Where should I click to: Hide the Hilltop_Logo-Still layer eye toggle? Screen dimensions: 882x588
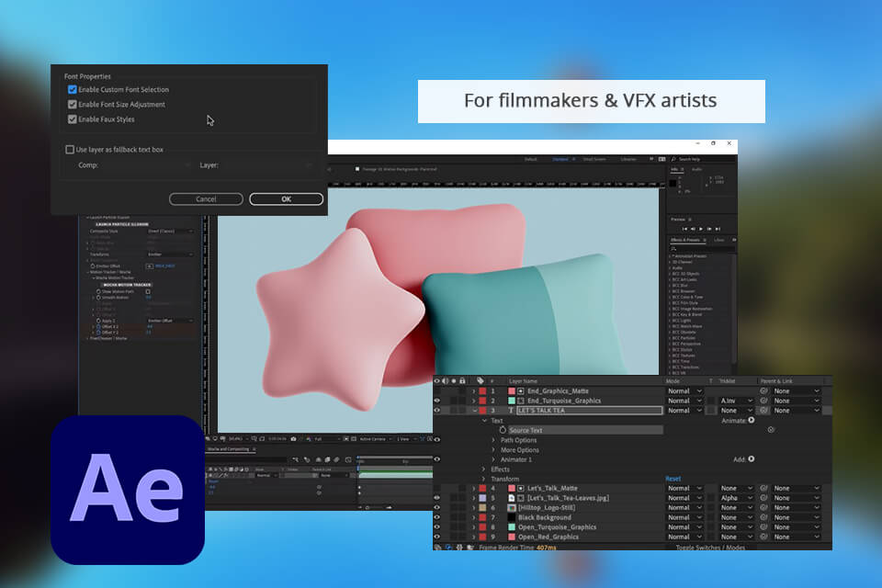click(437, 507)
